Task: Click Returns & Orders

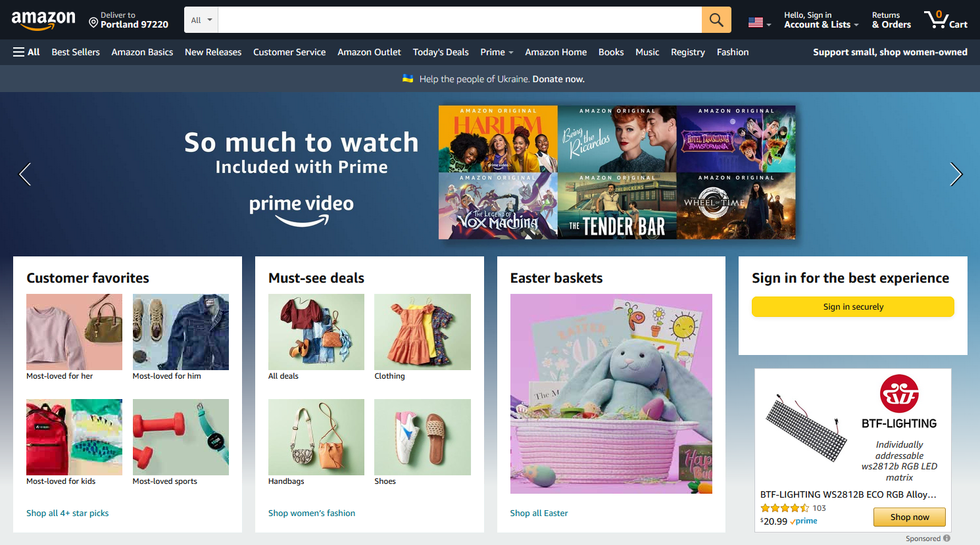Action: [x=891, y=20]
